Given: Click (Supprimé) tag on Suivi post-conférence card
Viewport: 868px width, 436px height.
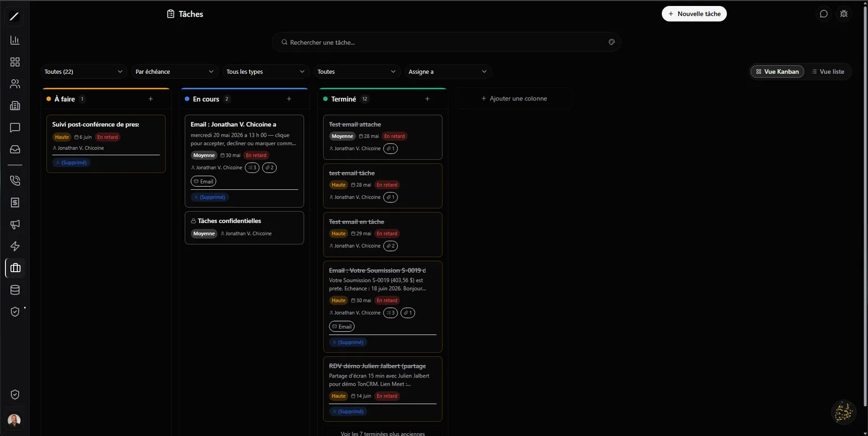Looking at the screenshot, I should click(72, 163).
